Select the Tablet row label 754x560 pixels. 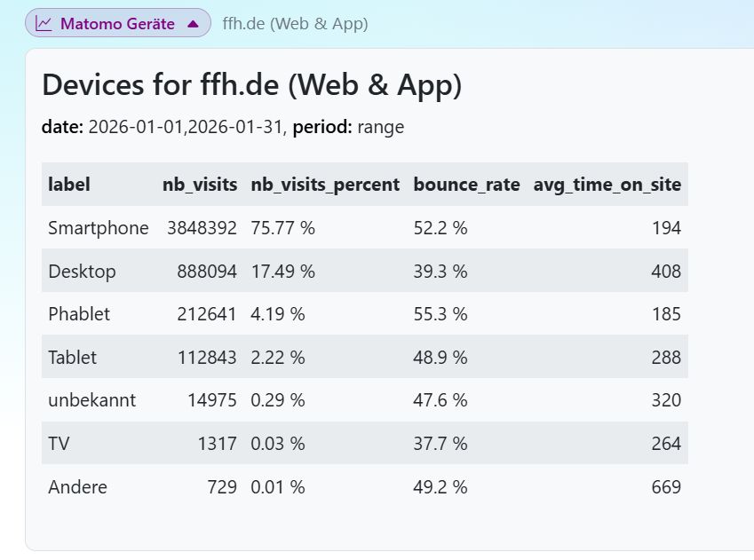click(x=73, y=358)
